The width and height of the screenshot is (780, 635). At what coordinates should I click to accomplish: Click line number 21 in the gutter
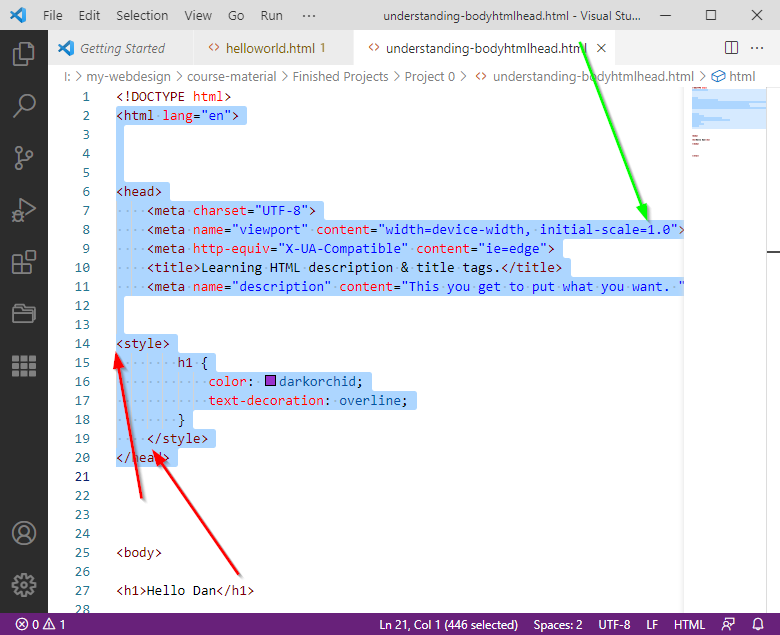coord(82,476)
